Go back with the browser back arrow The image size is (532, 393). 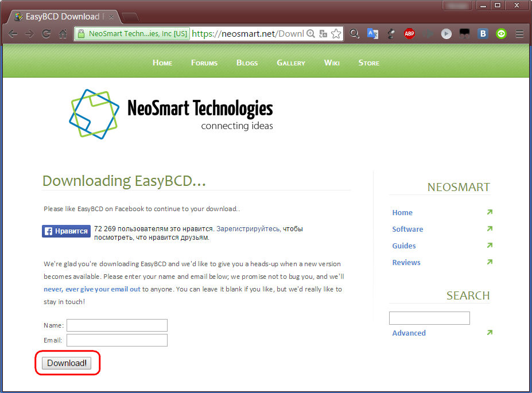(13, 34)
